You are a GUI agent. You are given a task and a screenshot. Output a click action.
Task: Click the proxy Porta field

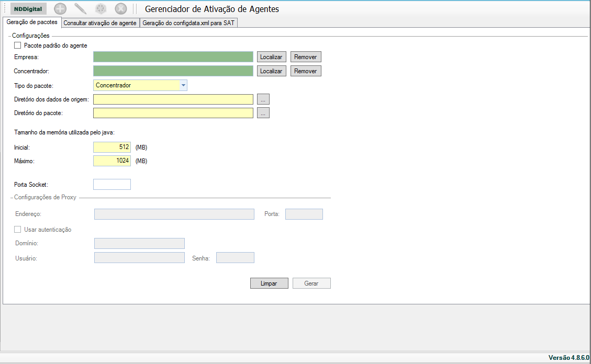304,214
